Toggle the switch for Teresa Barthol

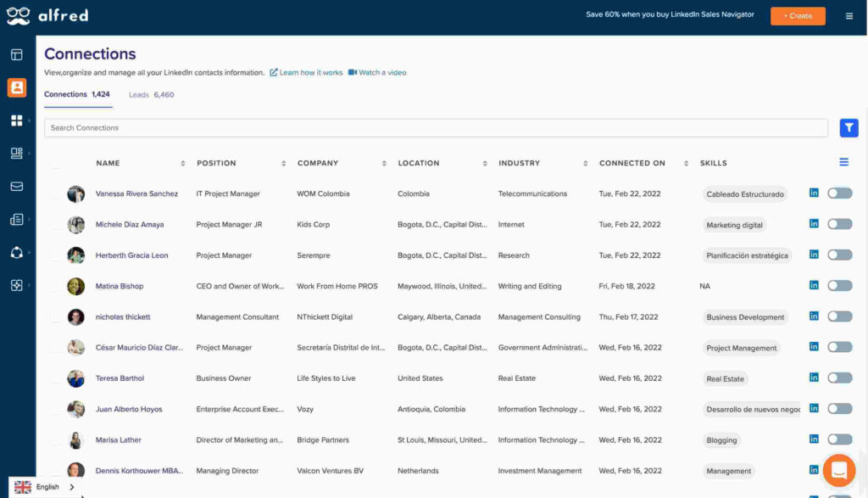click(x=840, y=378)
